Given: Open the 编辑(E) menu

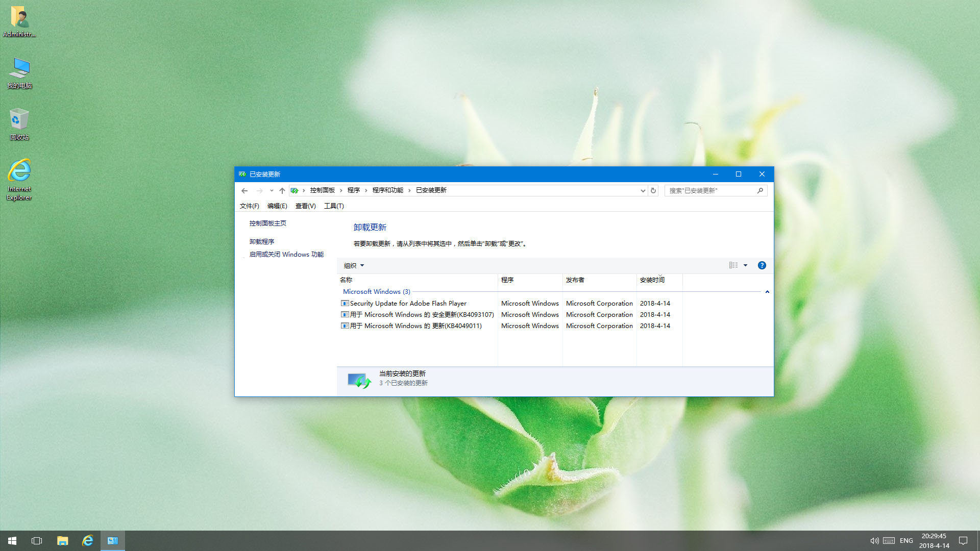Looking at the screenshot, I should point(277,206).
